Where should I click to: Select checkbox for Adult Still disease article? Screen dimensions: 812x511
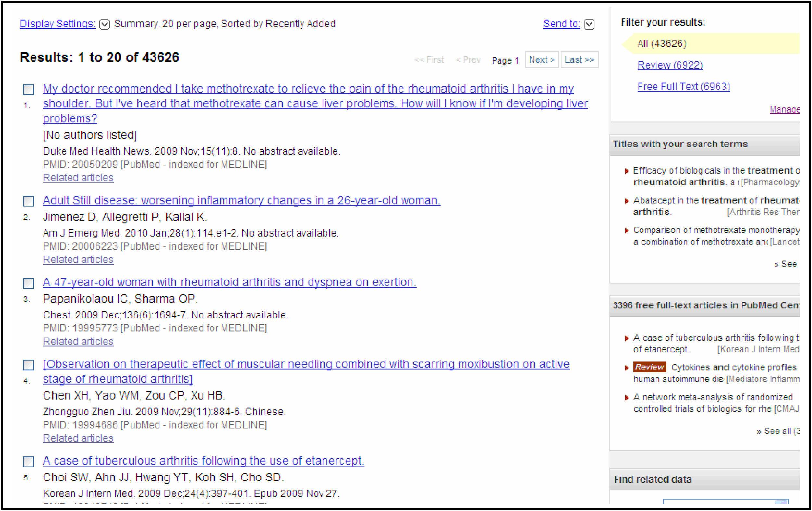[x=28, y=201]
